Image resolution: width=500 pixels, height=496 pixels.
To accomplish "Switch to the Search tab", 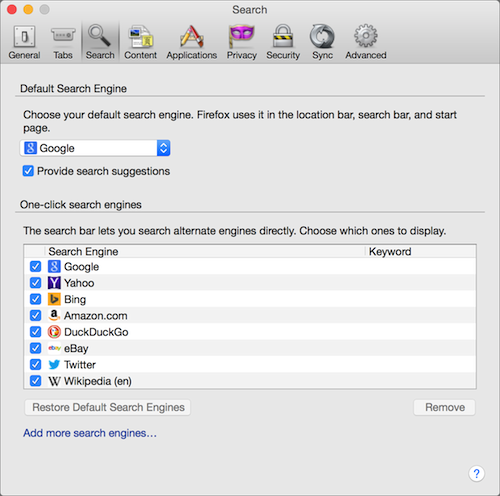I will pyautogui.click(x=100, y=42).
